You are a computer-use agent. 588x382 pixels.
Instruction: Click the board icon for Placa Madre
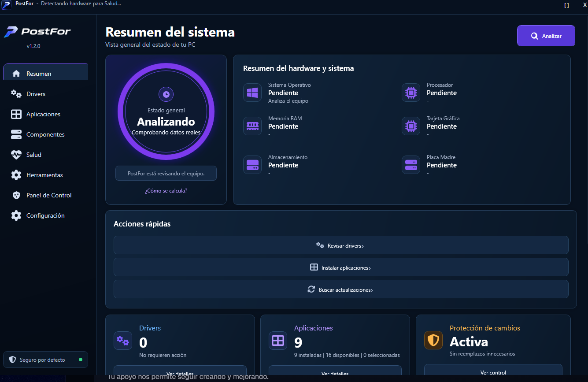click(411, 165)
